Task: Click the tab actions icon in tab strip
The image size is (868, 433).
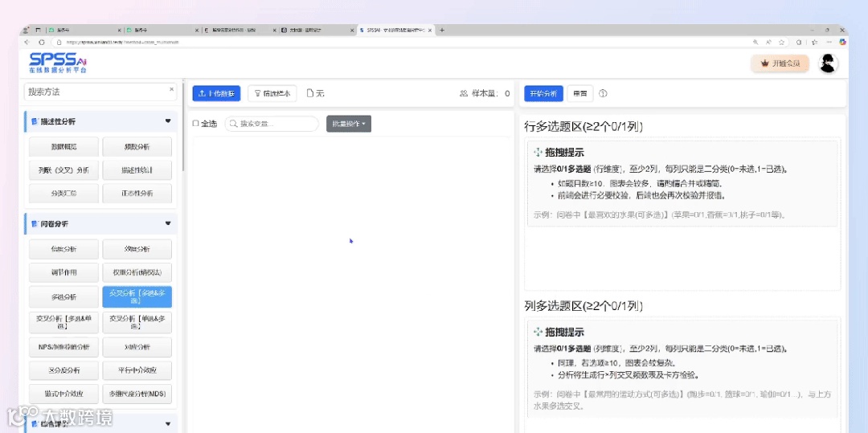Action: [x=39, y=30]
